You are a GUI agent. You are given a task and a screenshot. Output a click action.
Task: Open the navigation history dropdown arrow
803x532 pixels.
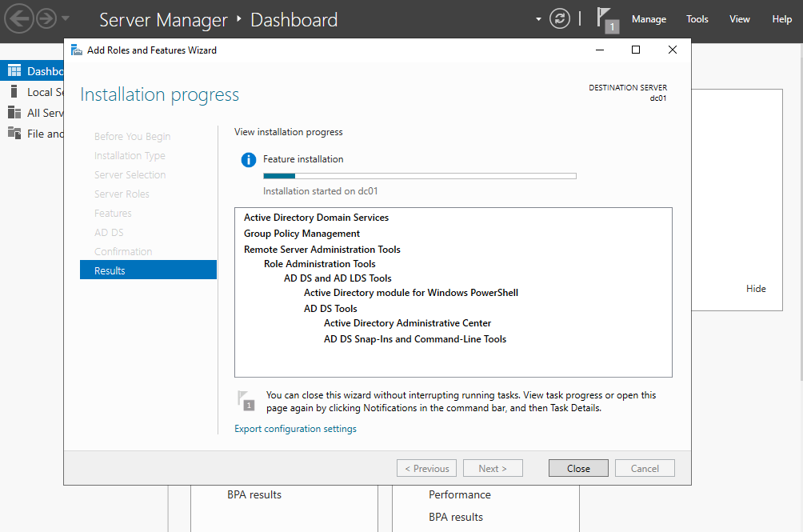[x=65, y=18]
